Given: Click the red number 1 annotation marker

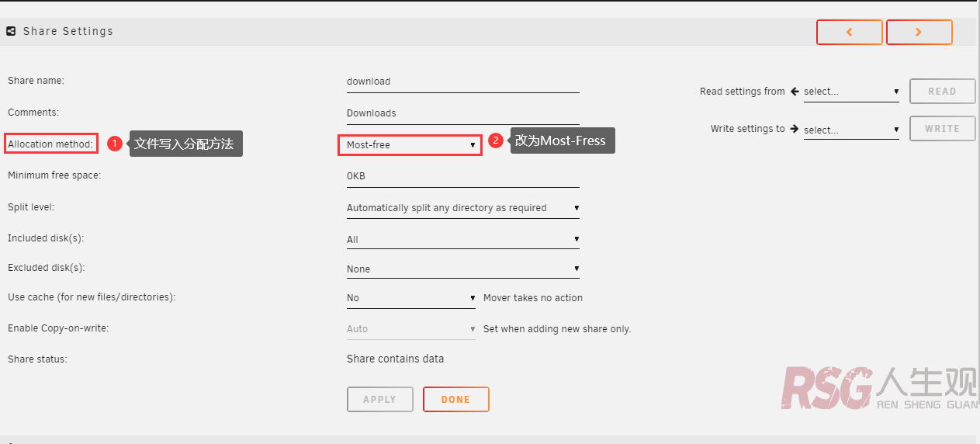Looking at the screenshot, I should (x=115, y=144).
